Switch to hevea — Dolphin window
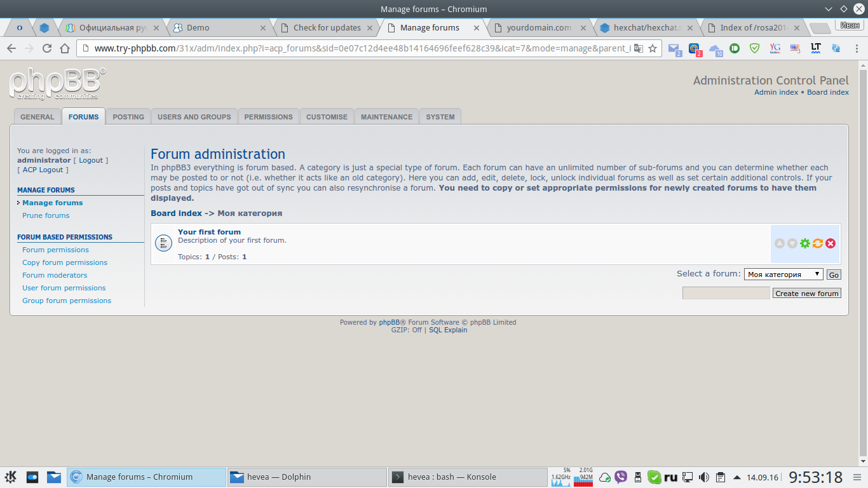 (307, 477)
